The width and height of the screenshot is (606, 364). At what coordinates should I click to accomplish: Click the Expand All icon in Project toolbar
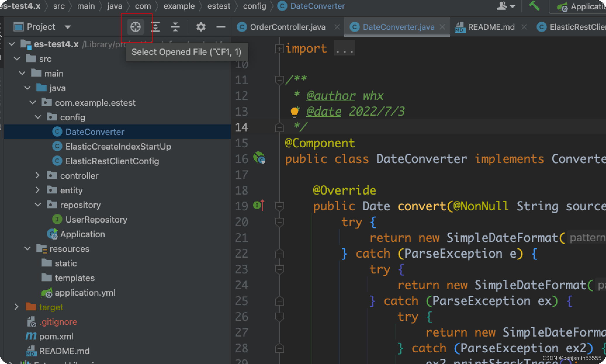tap(155, 27)
